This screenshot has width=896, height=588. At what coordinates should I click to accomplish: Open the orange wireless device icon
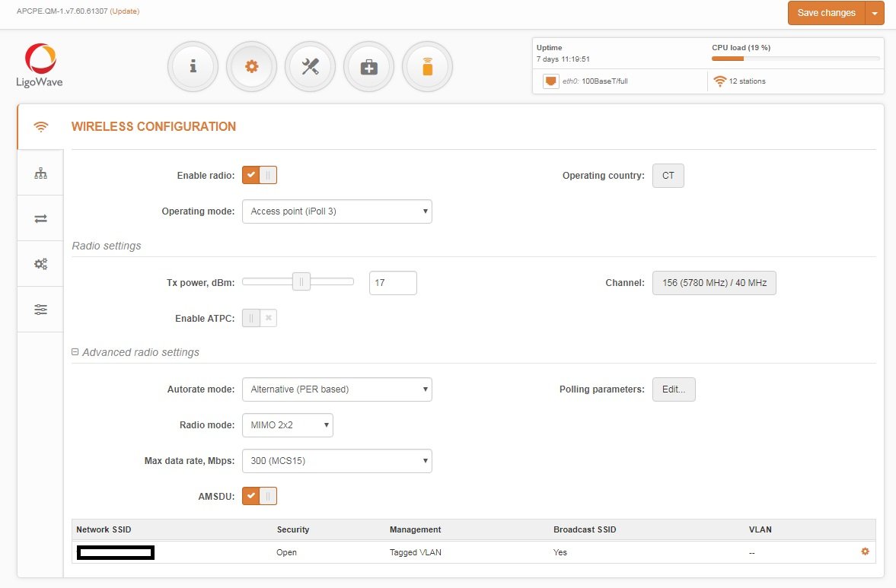[427, 67]
